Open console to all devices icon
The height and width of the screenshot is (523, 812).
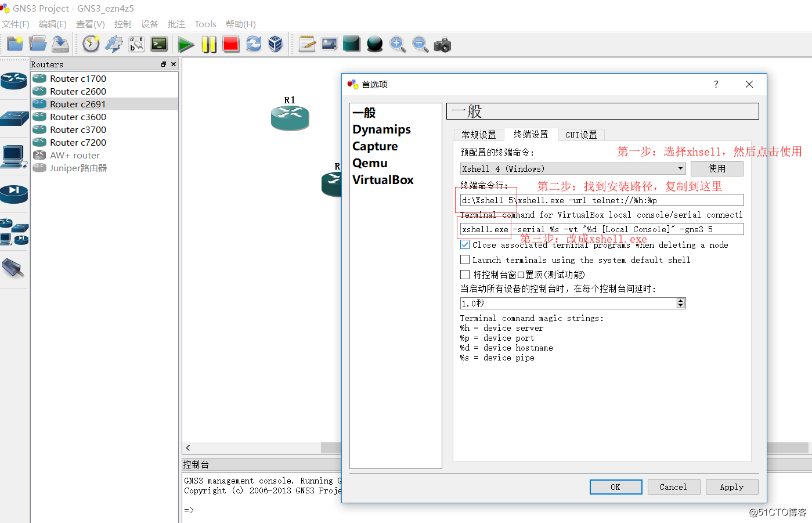(x=159, y=44)
